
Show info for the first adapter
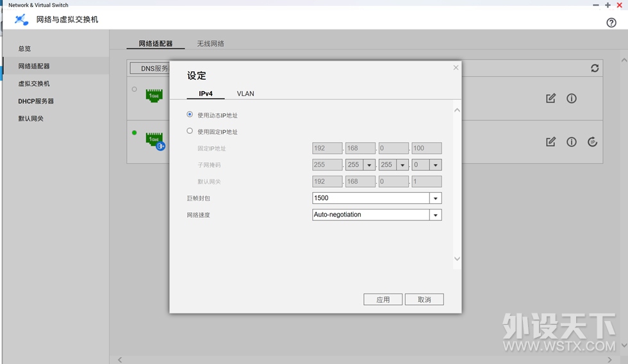tap(572, 98)
